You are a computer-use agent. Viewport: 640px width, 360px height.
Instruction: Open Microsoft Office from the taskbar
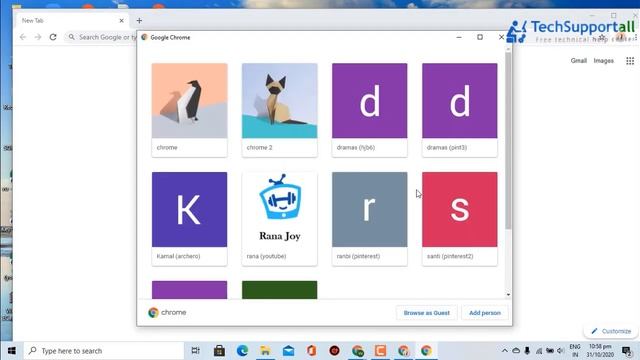point(311,351)
